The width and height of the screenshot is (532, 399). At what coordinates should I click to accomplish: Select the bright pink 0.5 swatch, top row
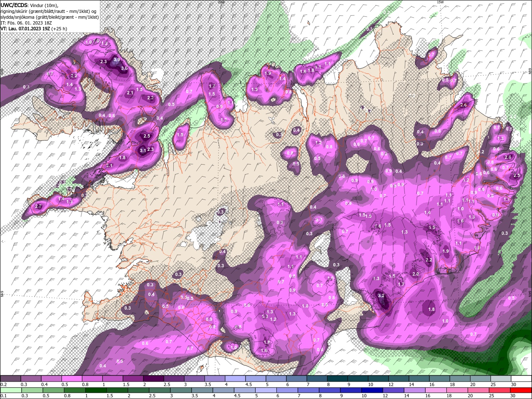pos(71,379)
